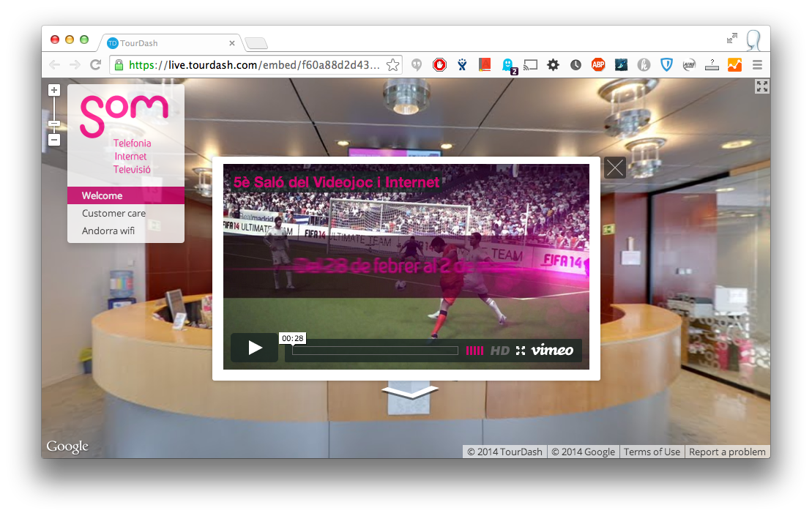Go back to the previous page

[x=54, y=64]
